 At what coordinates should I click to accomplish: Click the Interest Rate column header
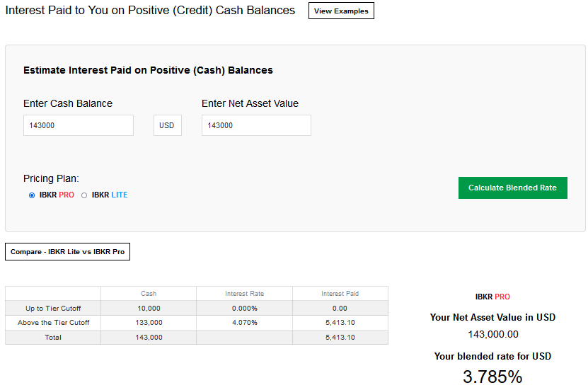[x=245, y=294]
